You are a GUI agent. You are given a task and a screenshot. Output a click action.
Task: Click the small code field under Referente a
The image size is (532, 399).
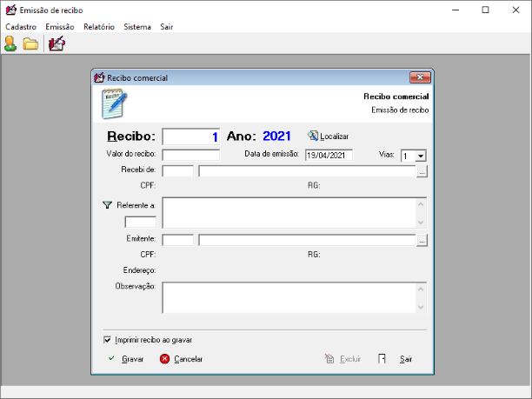click(x=141, y=223)
